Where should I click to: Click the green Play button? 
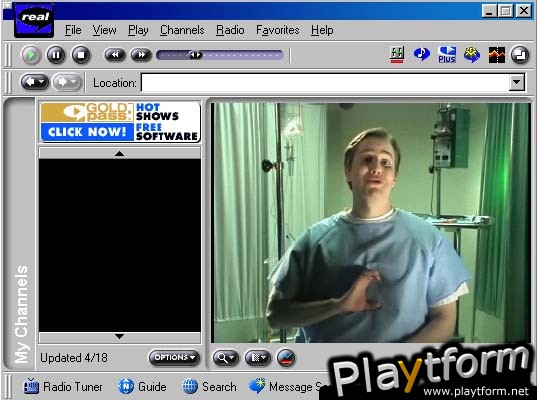31,55
